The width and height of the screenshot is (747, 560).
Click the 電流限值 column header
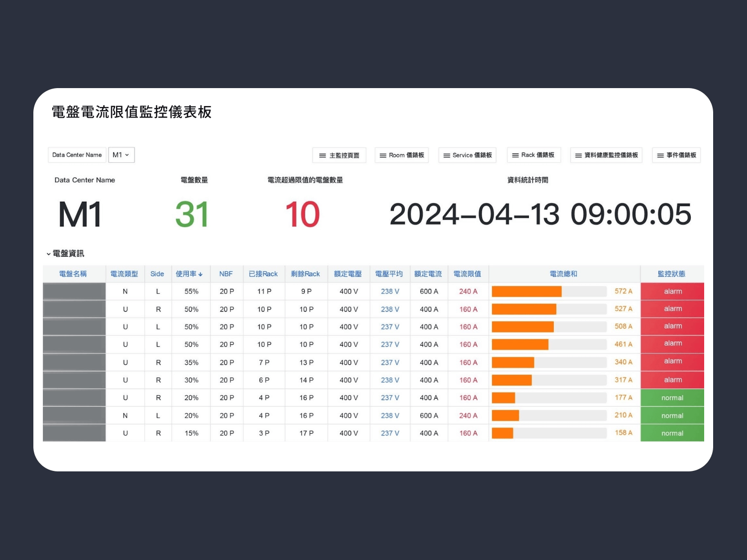click(467, 274)
